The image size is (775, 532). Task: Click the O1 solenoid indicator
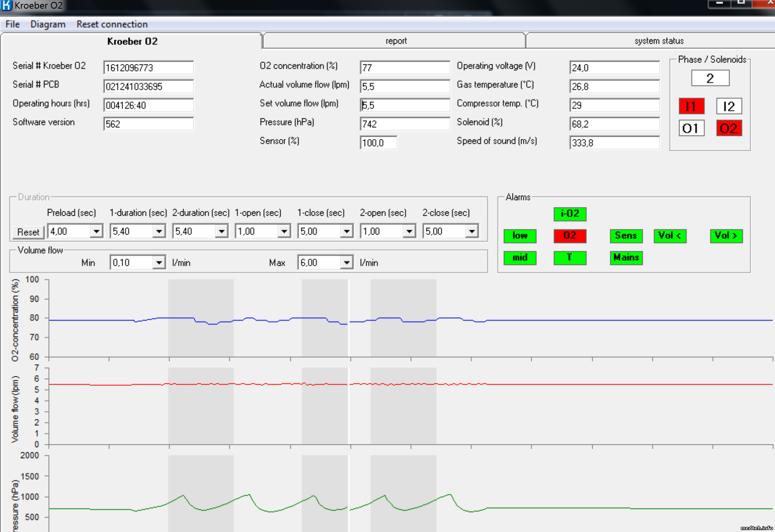[x=691, y=128]
